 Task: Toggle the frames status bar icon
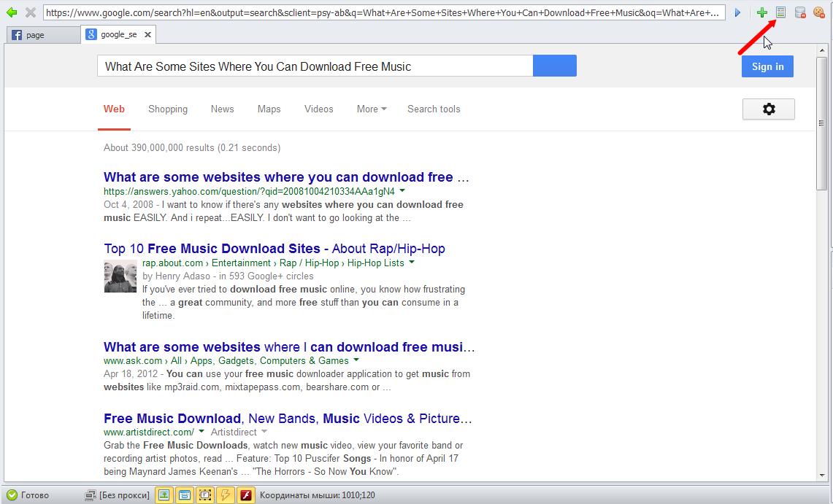[x=205, y=495]
